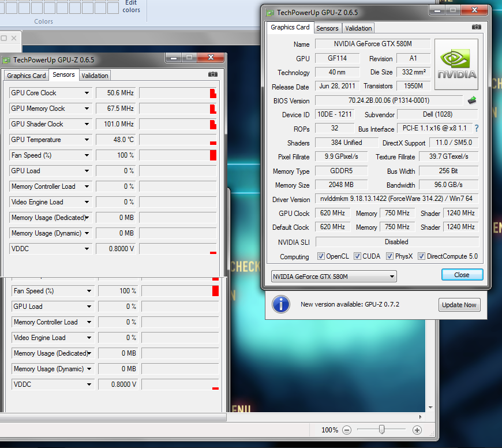The height and width of the screenshot is (448, 502).
Task: Toggle the OpenCL checkbox
Action: [321, 256]
